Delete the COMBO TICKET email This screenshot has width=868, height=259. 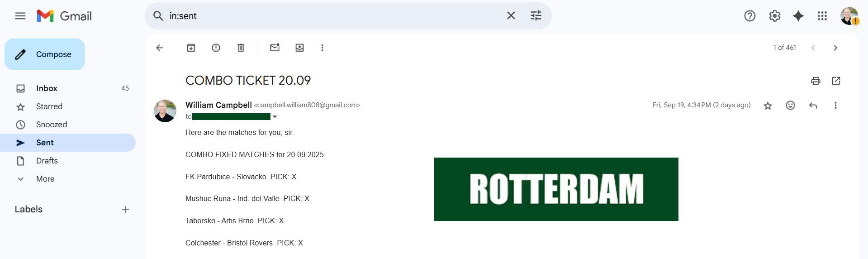click(241, 48)
